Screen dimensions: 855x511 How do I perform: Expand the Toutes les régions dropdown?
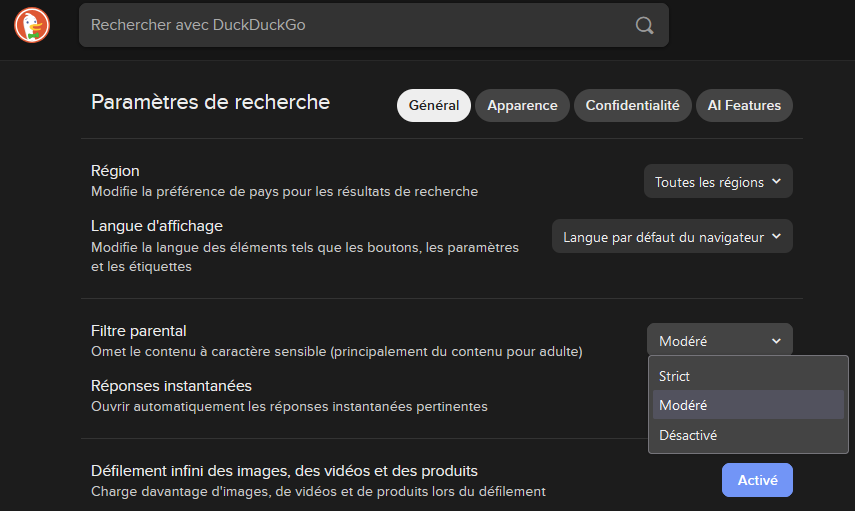tap(718, 182)
